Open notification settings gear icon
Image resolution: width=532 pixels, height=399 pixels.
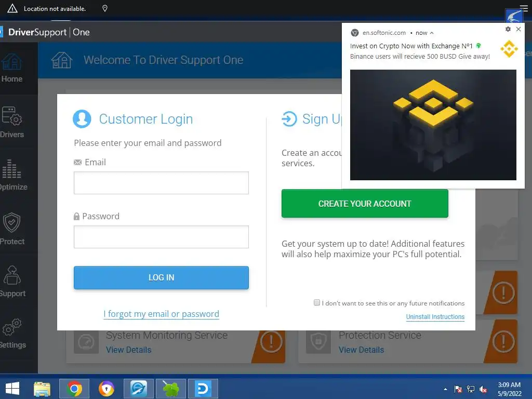508,29
